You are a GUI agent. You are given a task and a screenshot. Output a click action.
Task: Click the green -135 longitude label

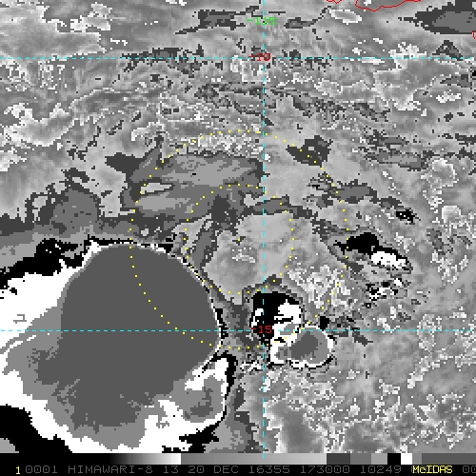pyautogui.click(x=262, y=21)
